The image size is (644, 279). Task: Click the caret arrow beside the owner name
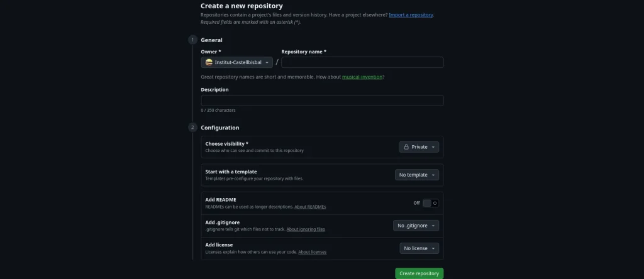tap(267, 62)
